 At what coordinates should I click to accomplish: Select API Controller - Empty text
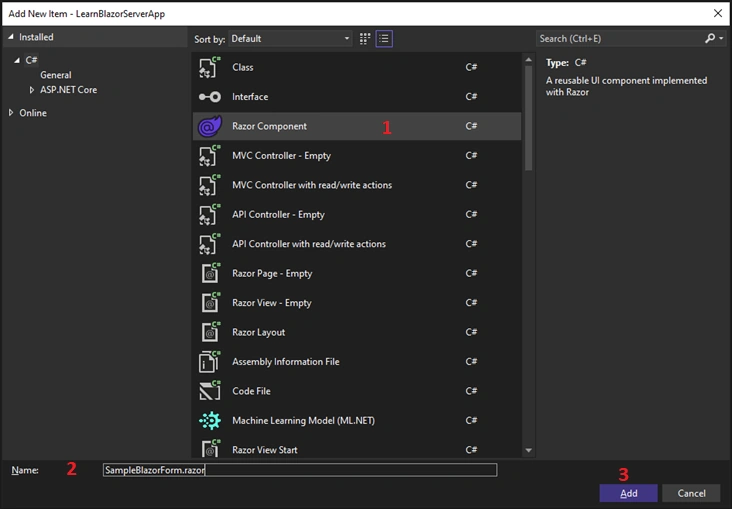coord(278,214)
